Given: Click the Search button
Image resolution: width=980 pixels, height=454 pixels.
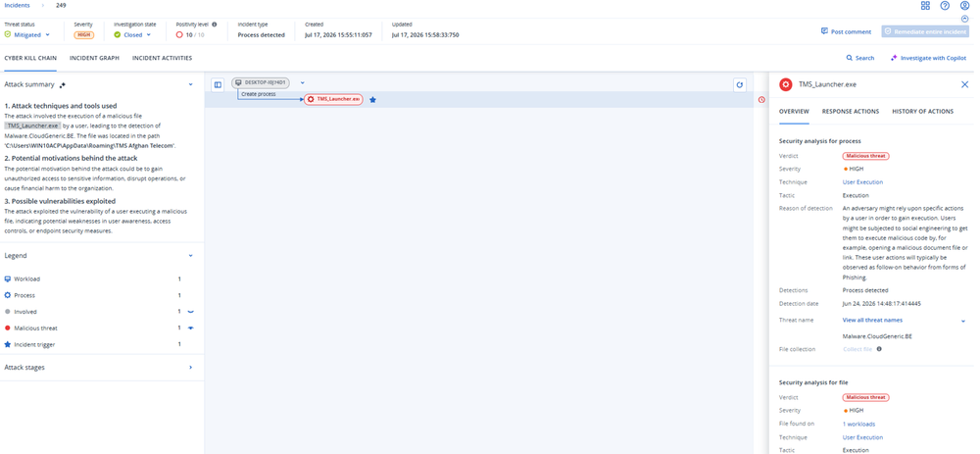Looking at the screenshot, I should pos(860,58).
